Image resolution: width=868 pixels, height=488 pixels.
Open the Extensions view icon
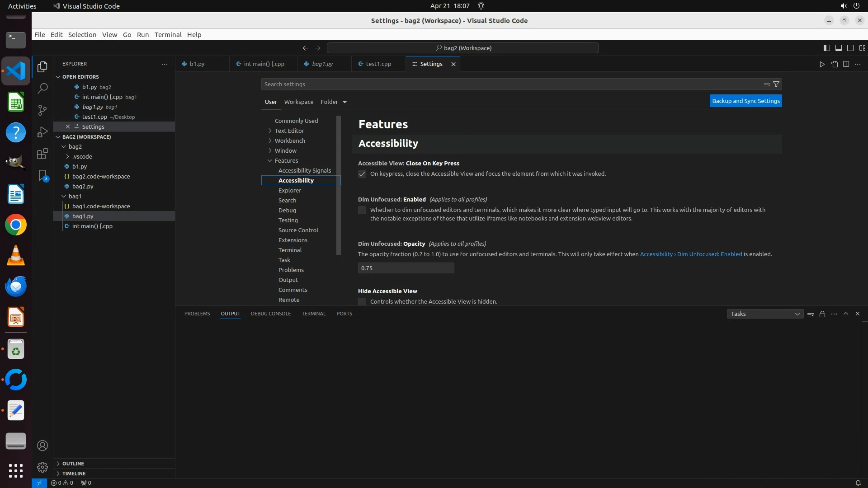pos(42,154)
